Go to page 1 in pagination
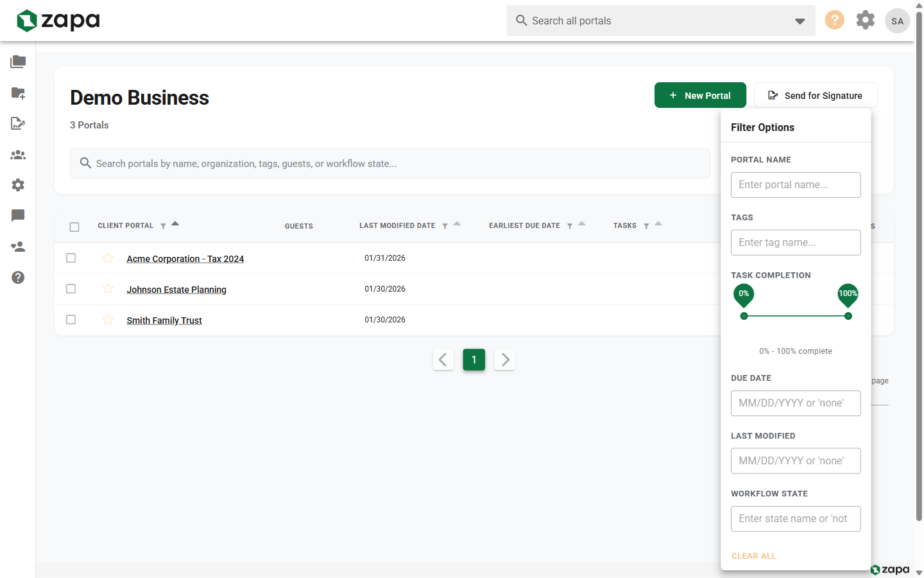The height and width of the screenshot is (578, 924). click(474, 360)
